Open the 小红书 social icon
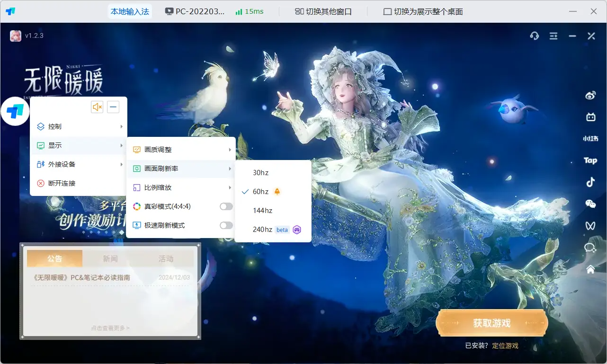 (590, 139)
